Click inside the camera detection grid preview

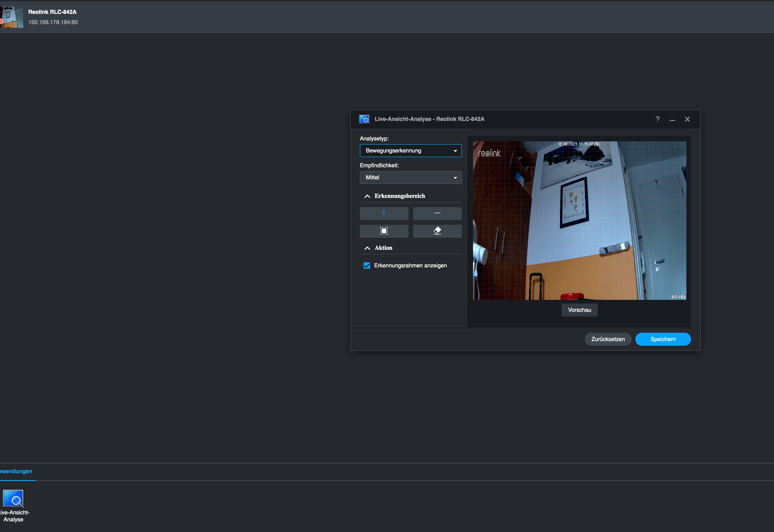[x=579, y=220]
